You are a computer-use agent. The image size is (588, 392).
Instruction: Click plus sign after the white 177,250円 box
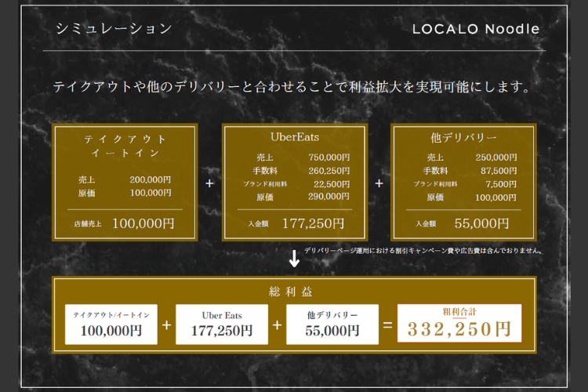click(277, 324)
